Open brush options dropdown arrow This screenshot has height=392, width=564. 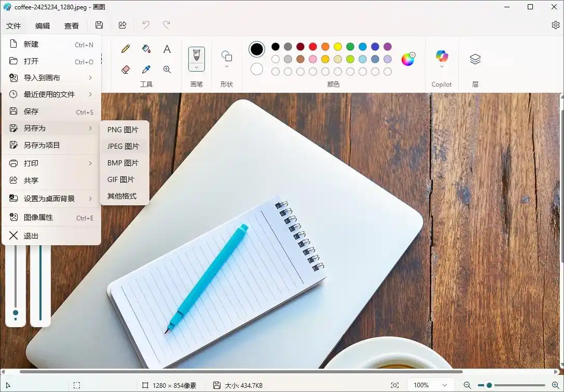(x=197, y=67)
